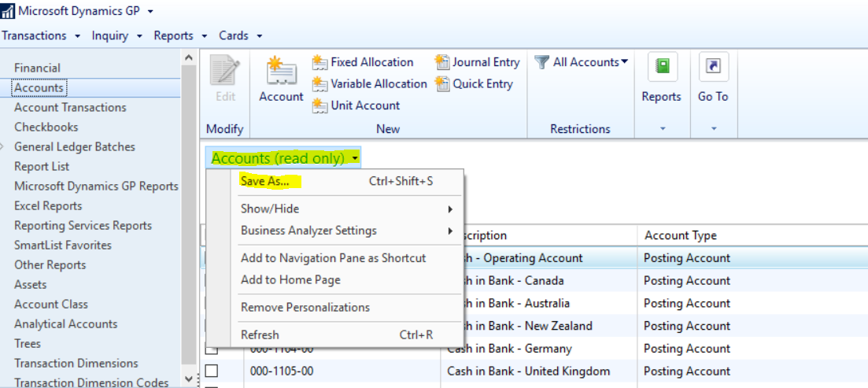Select Save As... from the dropdown menu
Viewport: 868px width, 388px height.
[265, 181]
